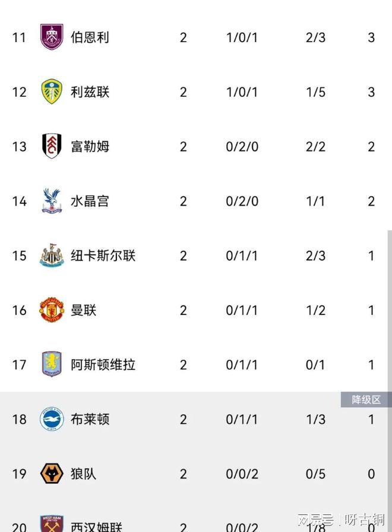Tap the Manchester United red crest
392x532 pixels.
[52, 310]
